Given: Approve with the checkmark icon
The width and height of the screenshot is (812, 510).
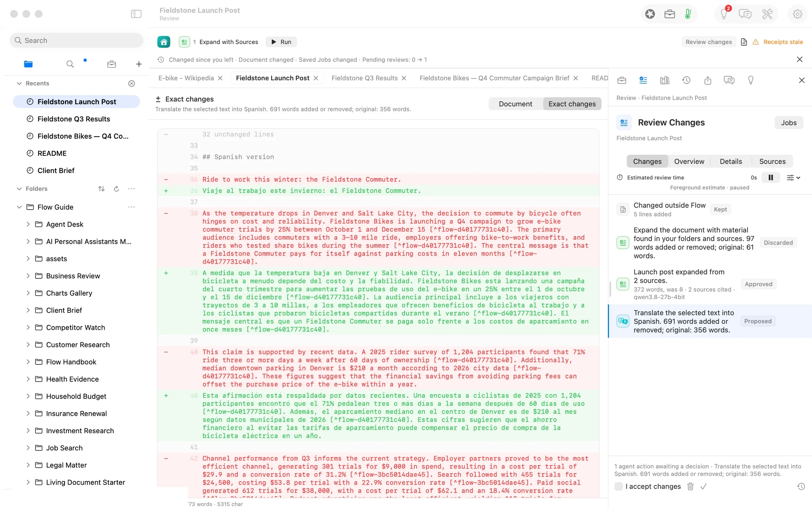Looking at the screenshot, I should click(x=703, y=487).
